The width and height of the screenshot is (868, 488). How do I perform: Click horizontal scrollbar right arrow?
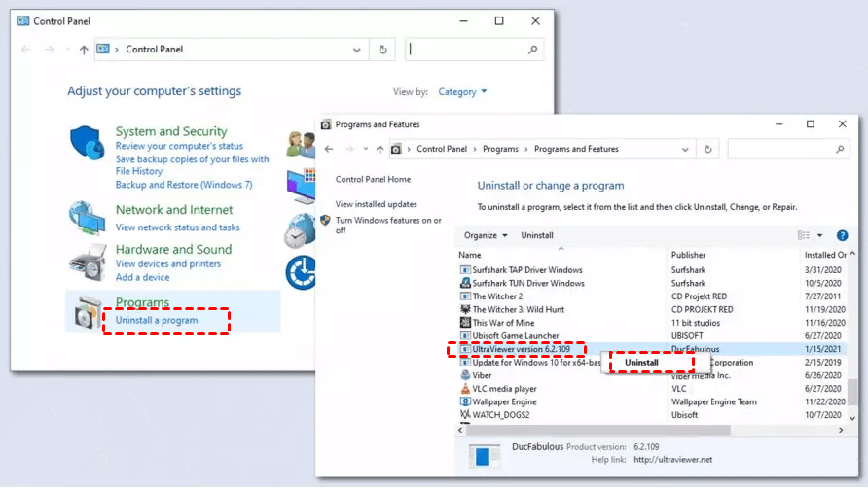coord(841,430)
